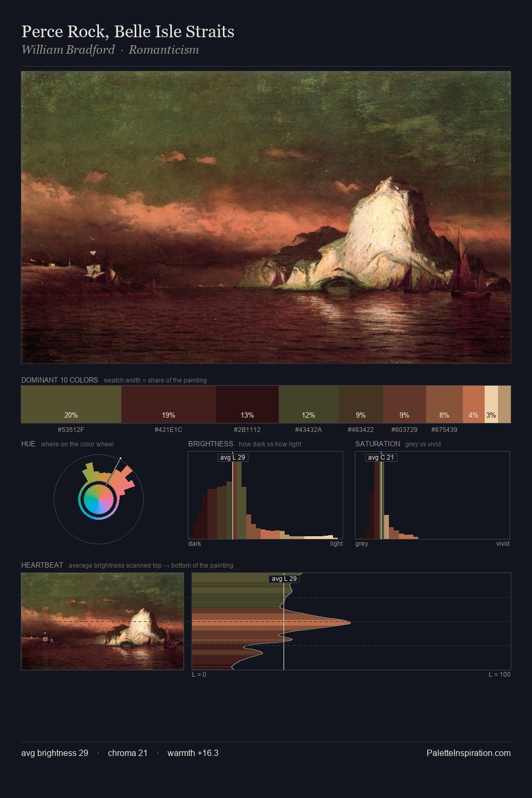Image resolution: width=532 pixels, height=798 pixels.
Task: Select the 12% green swatch #43432A
Action: (x=309, y=404)
